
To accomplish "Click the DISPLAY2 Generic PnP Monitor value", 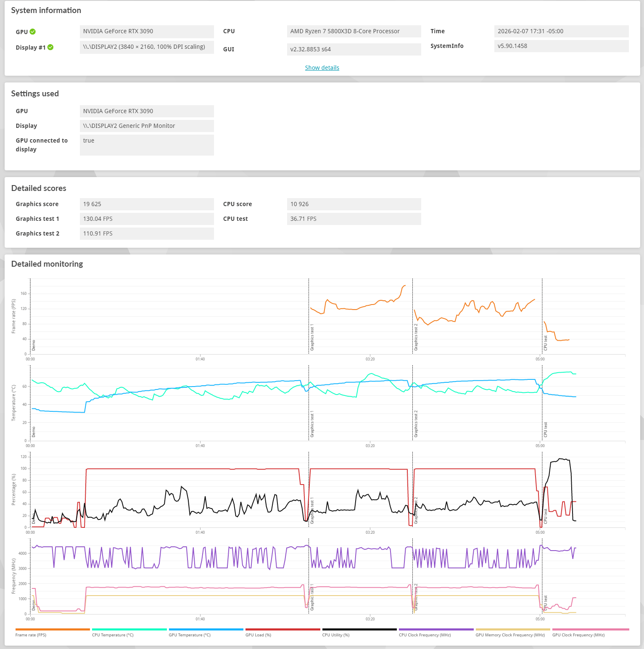I will click(147, 126).
